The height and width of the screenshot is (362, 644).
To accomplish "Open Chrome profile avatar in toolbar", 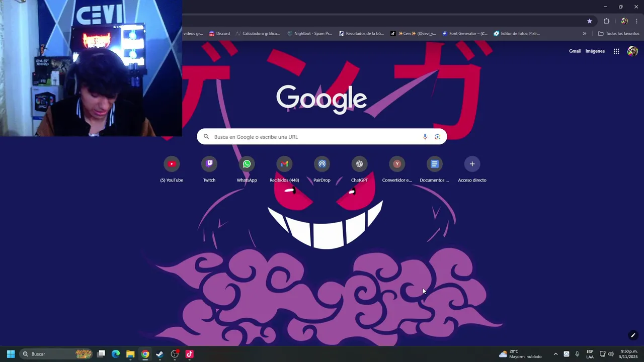I will pos(624,21).
